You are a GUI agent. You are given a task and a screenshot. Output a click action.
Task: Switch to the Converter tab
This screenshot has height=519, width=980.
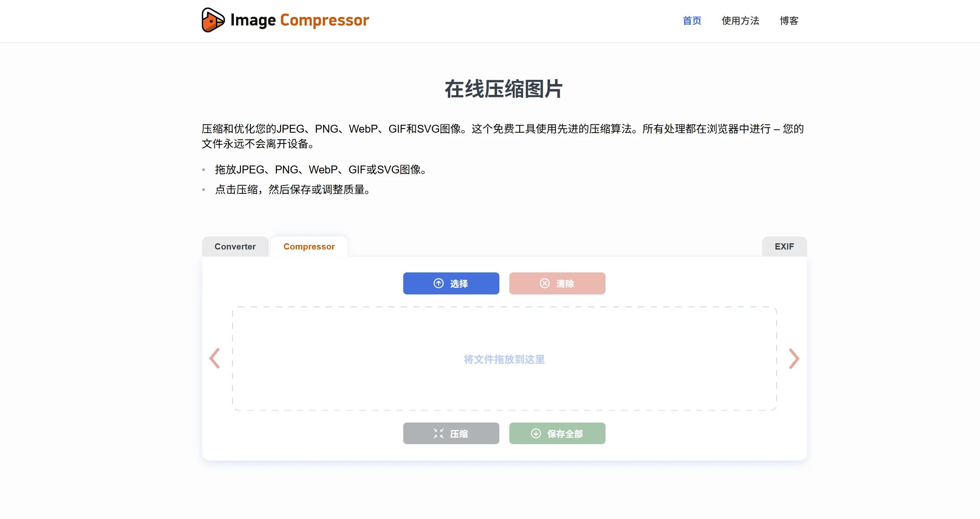[x=235, y=247]
